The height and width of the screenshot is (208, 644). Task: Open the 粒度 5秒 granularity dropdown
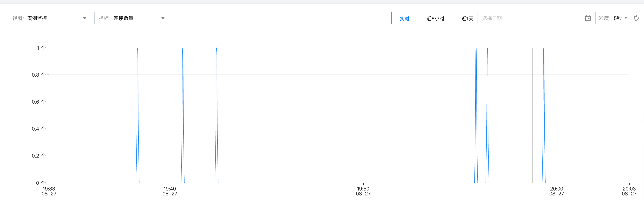[620, 18]
